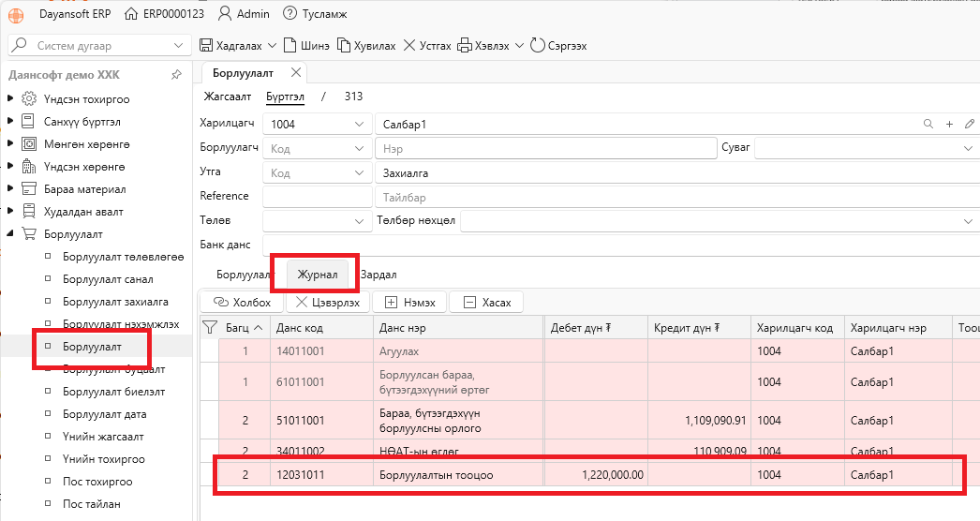Open Харилцагч code 1004 dropdown
980x521 pixels.
click(x=360, y=124)
